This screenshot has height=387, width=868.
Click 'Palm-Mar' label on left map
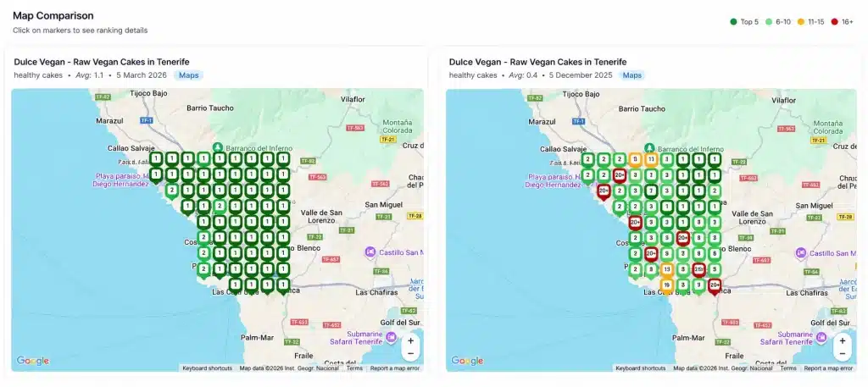(256, 337)
